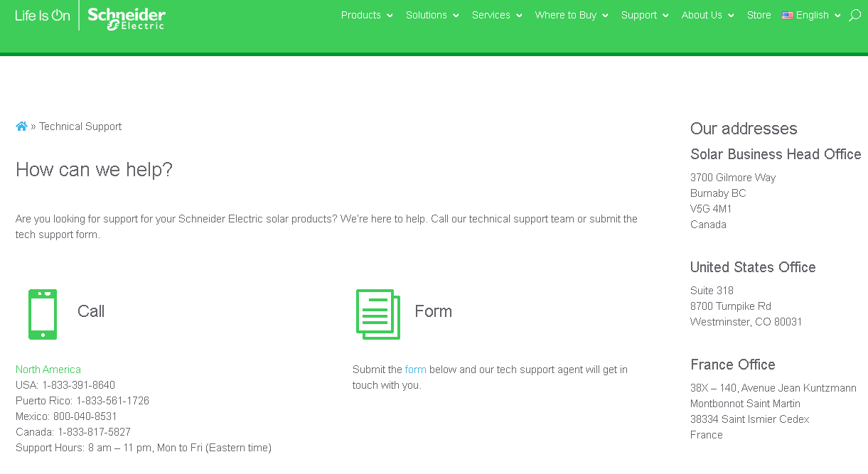Click the USA phone number 1-833-391-8640
868x474 pixels.
[x=78, y=385]
